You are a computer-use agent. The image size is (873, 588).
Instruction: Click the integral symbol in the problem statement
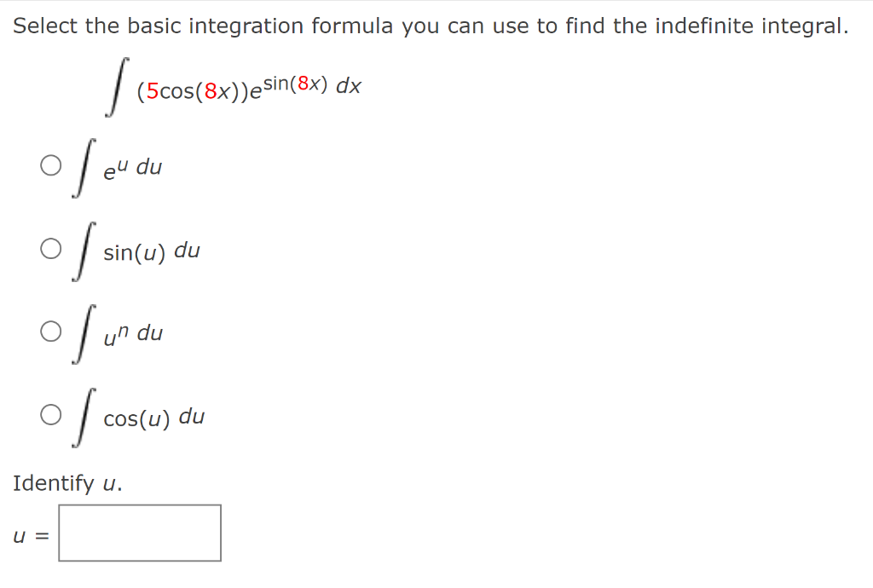[x=115, y=85]
